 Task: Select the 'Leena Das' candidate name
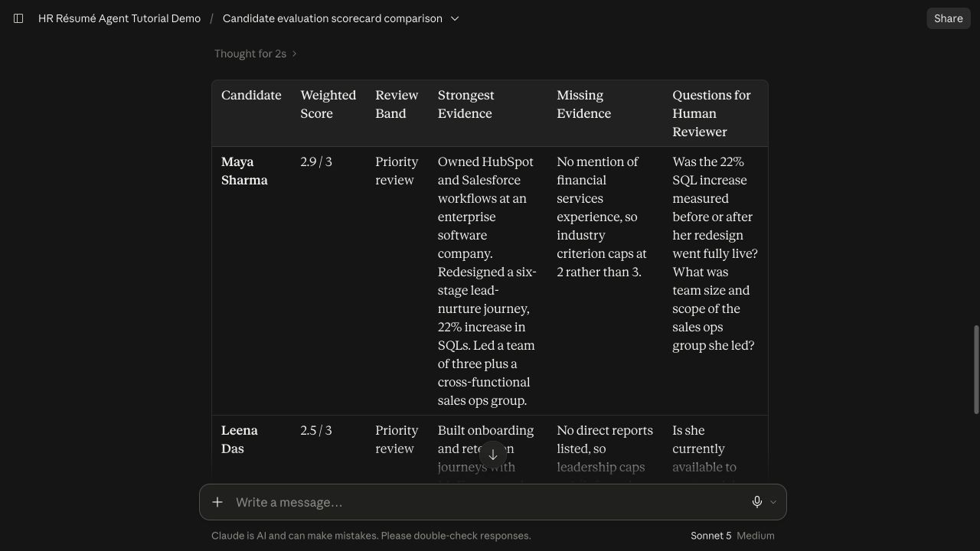[240, 439]
